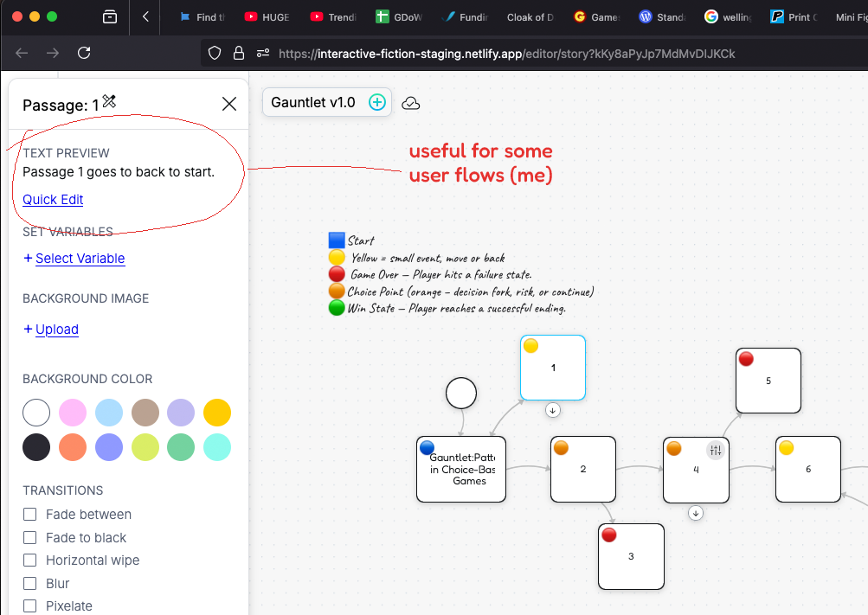Add new item with teal plus icon
This screenshot has width=868, height=615.
coord(377,102)
